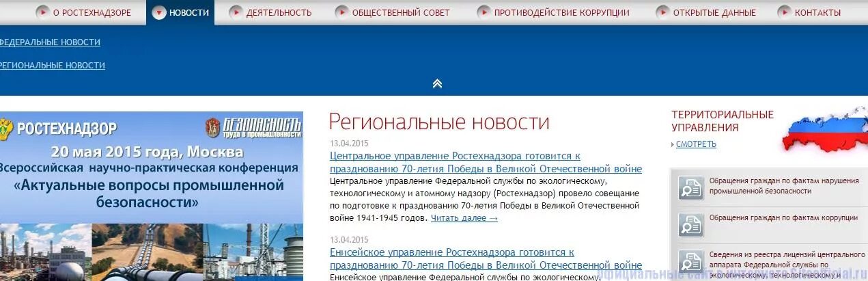Click Безопасность труда logo on banner
This screenshot has height=281, width=868.
tap(253, 127)
